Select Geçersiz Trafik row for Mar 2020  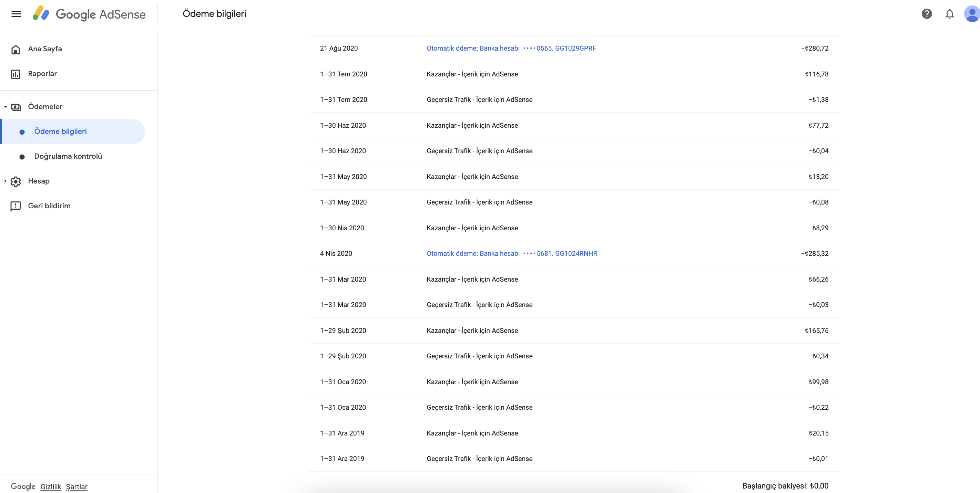(574, 305)
